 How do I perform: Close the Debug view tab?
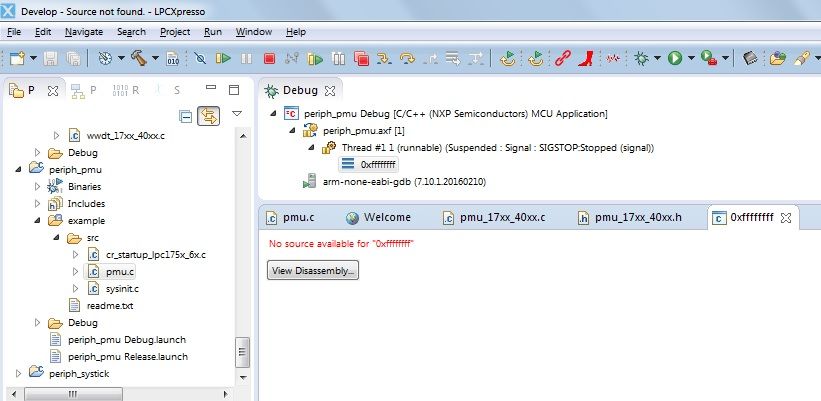tap(330, 91)
